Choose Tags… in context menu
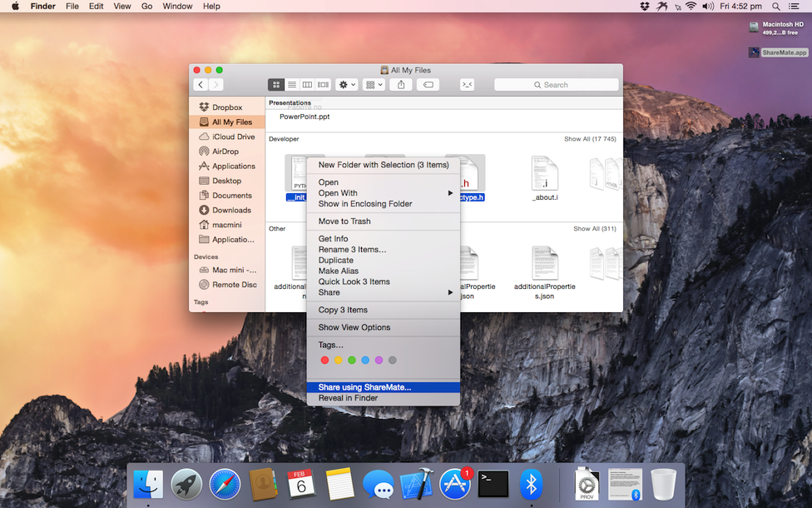 click(x=384, y=345)
